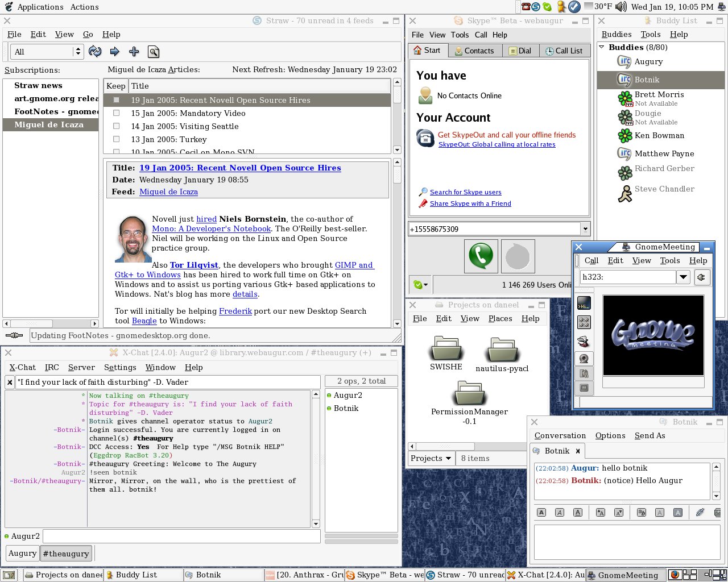The image size is (728, 582).
Task: Select the Augury tab in X-Chat
Action: click(x=23, y=553)
